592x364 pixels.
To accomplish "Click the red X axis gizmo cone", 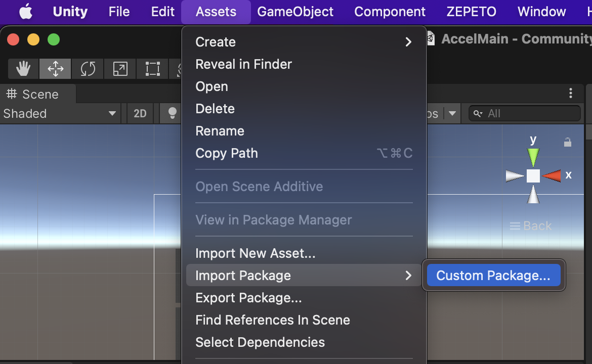I will tap(552, 176).
